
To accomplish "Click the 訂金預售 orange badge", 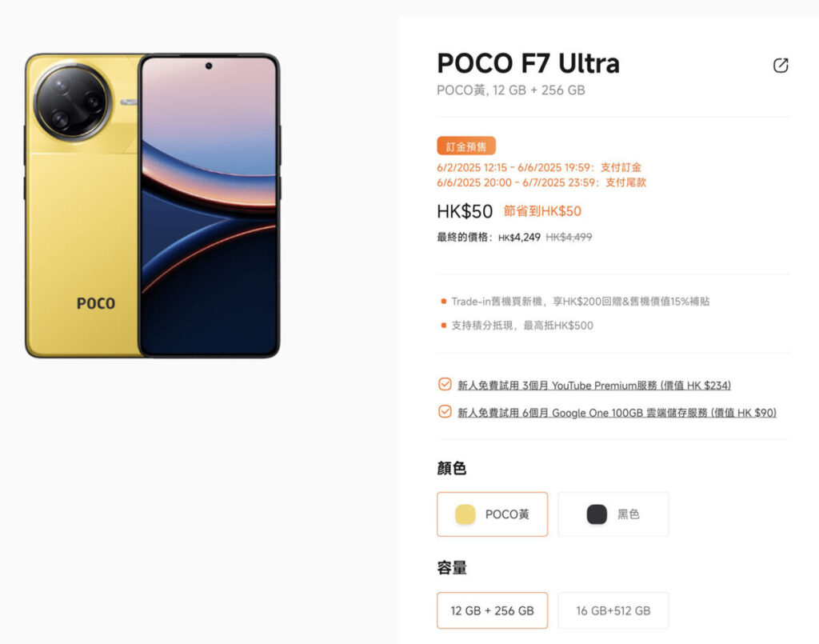I will pyautogui.click(x=466, y=146).
